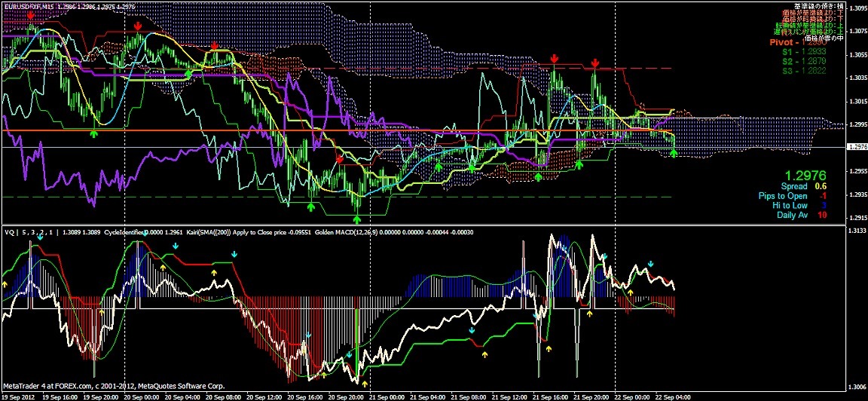The image size is (868, 401).
Task: Click the leftmost yellow up arrow in indicator window
Action: 5,285
